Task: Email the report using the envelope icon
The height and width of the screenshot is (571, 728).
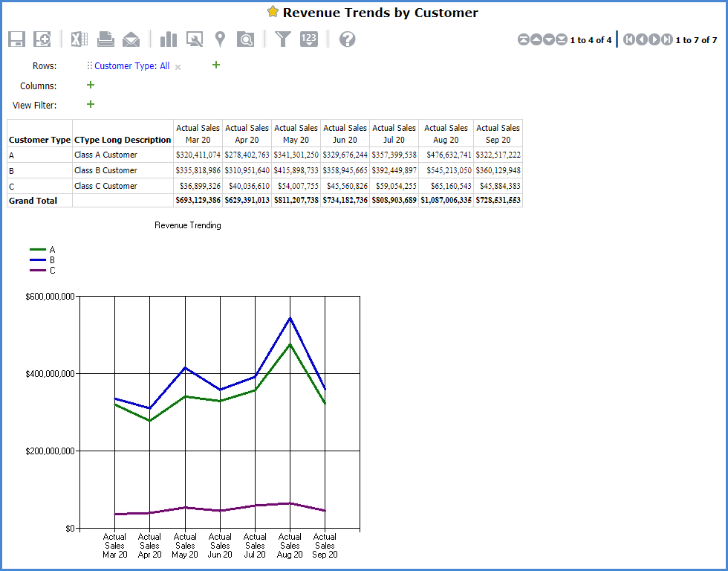Action: (x=131, y=39)
